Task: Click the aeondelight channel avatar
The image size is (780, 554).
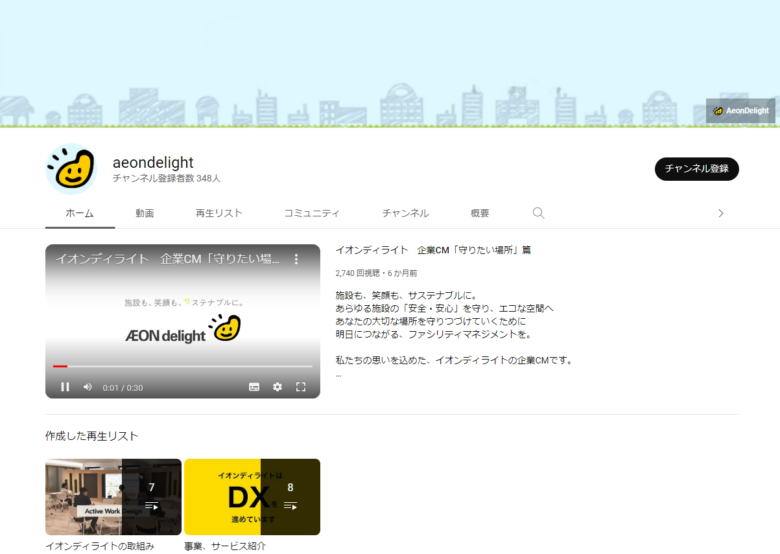Action: point(71,169)
